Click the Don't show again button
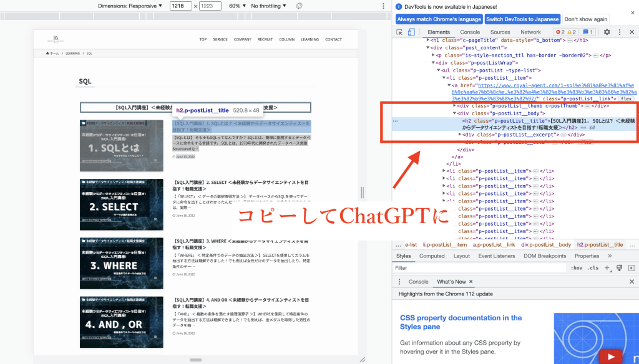This screenshot has height=364, width=639. [586, 19]
